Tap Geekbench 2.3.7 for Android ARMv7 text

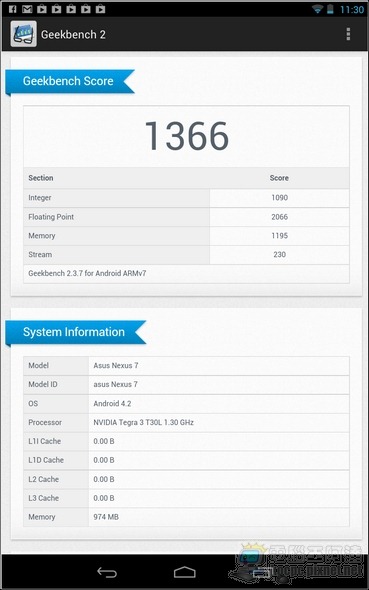pyautogui.click(x=87, y=273)
